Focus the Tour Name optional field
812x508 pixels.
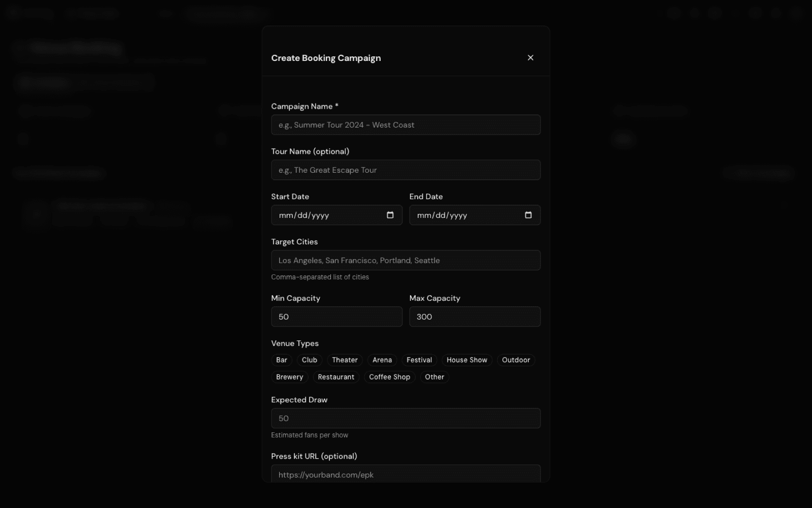(x=405, y=170)
